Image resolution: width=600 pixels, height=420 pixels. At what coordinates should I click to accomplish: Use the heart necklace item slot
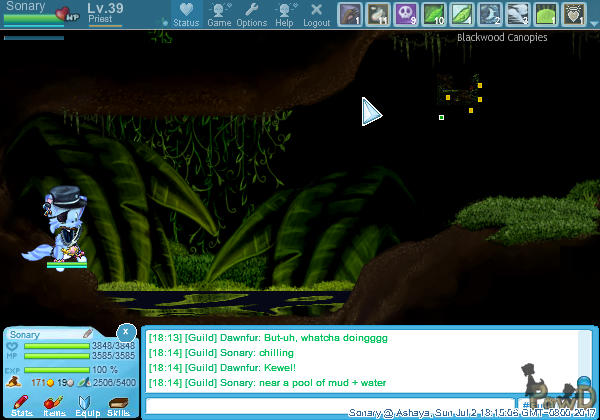[x=574, y=14]
